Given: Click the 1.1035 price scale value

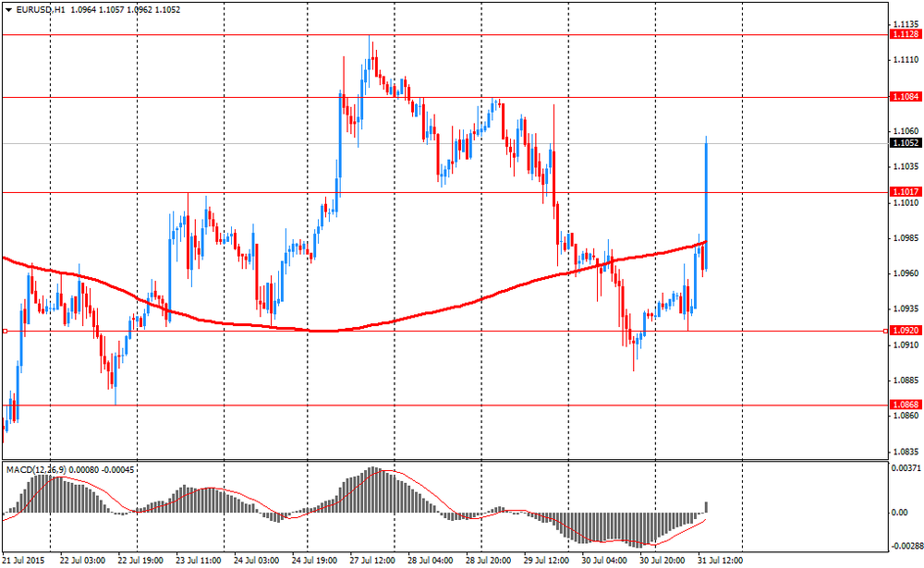Looking at the screenshot, I should click(x=906, y=167).
